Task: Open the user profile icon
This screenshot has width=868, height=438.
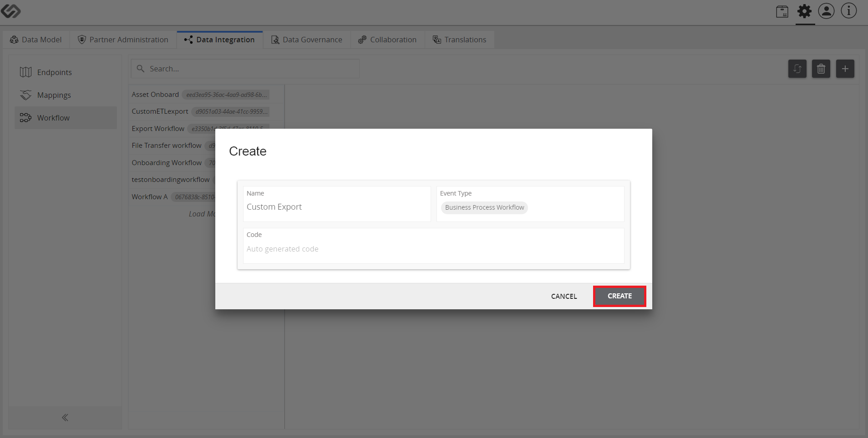Action: 826,11
